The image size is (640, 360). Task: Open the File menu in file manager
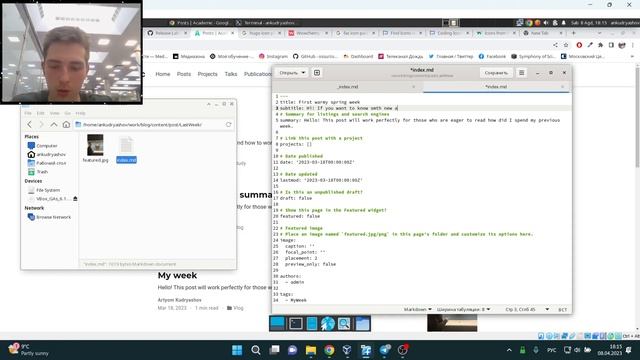pos(28,113)
